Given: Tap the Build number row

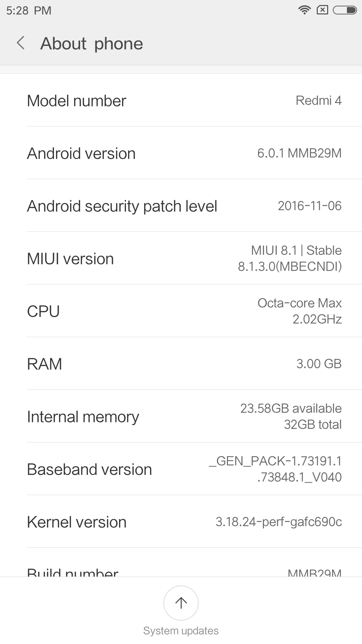Looking at the screenshot, I should (181, 571).
